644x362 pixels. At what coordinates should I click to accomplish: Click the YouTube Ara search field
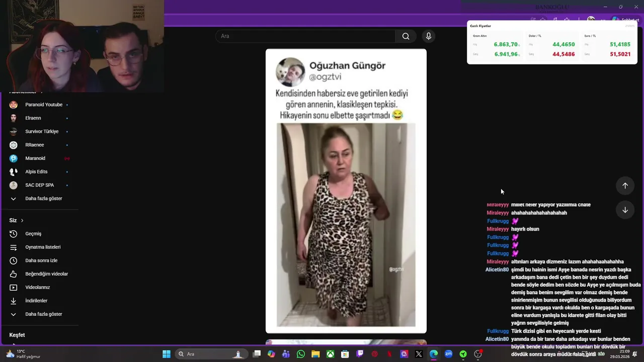click(305, 36)
